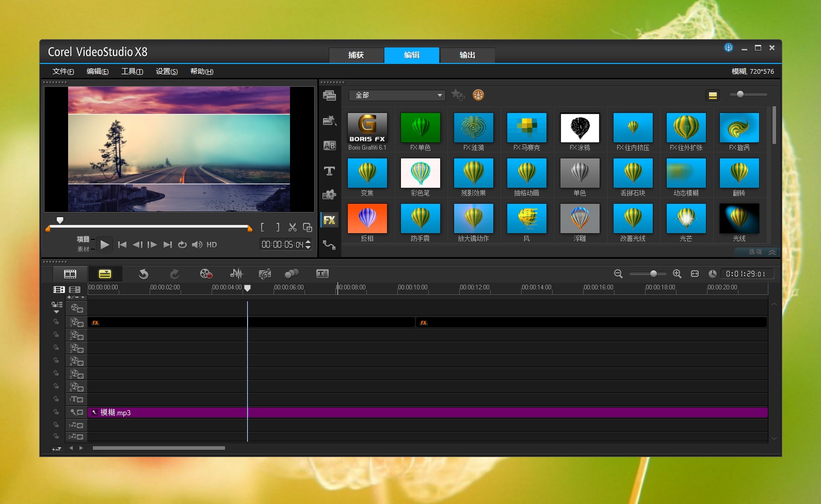Switch to Storyboard view
The image size is (821, 504).
[x=70, y=274]
